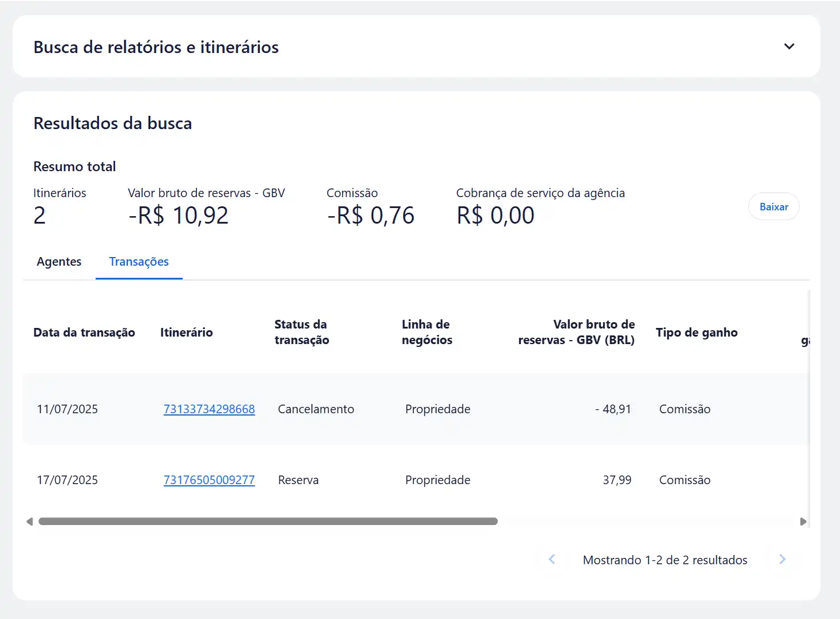Click the Baixar download button

click(773, 207)
